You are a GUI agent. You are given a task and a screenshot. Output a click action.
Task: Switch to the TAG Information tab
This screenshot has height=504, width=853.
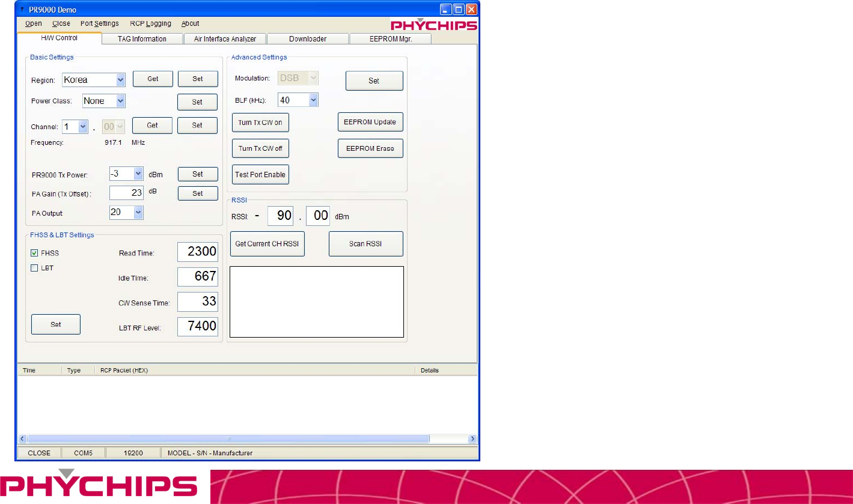click(142, 39)
